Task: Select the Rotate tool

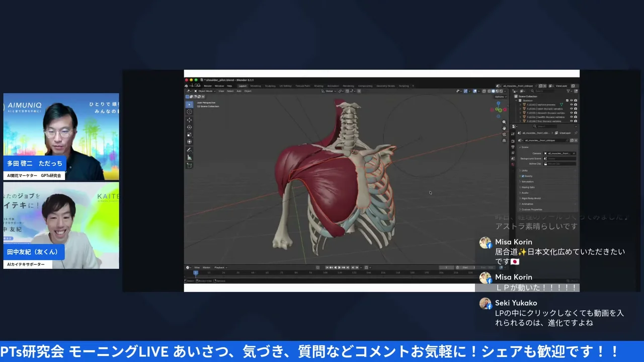Action: pos(189,127)
